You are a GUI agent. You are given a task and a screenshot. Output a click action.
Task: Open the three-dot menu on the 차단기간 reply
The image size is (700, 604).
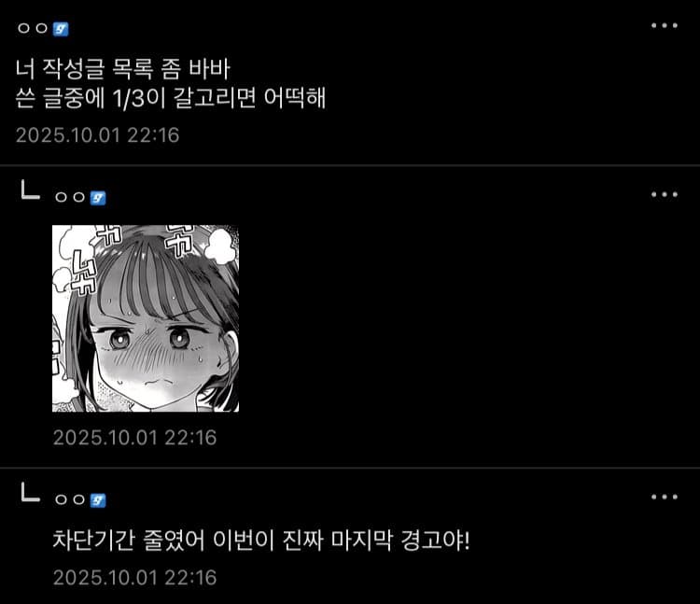(x=665, y=497)
